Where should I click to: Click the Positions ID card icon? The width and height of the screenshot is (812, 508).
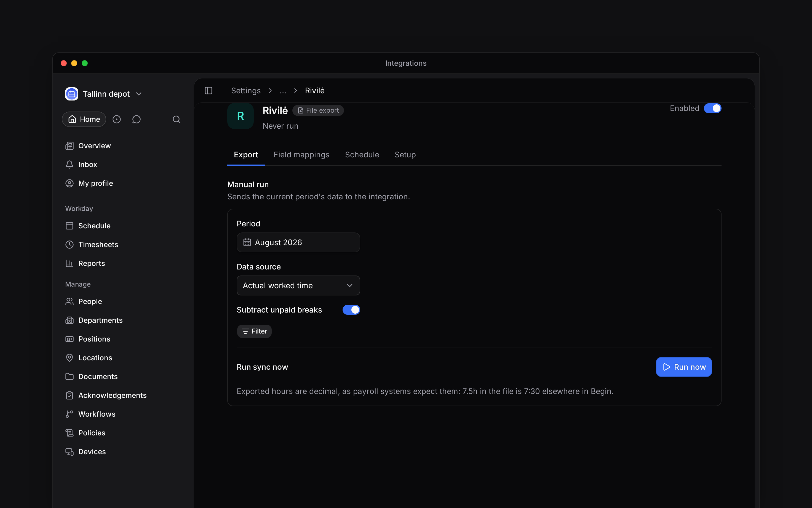tap(70, 339)
